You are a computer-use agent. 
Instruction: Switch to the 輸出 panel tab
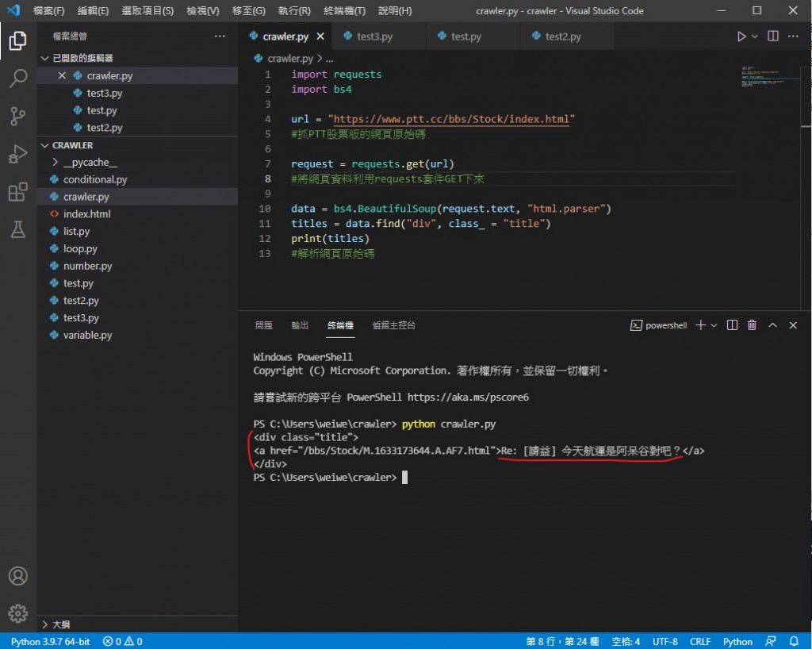point(300,325)
